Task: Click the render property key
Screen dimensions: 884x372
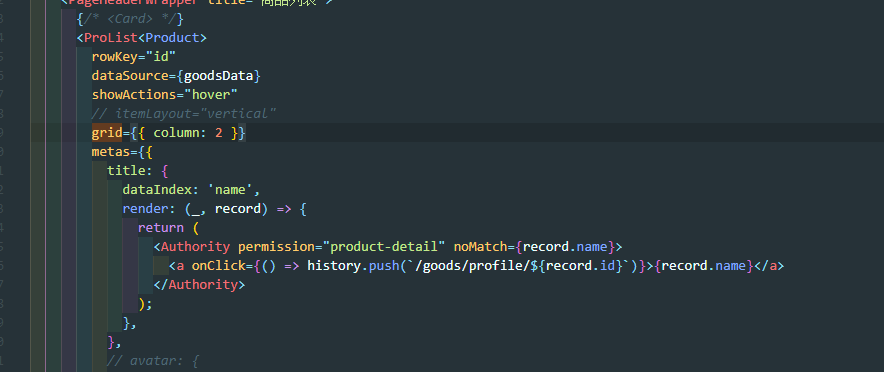Action: tap(145, 209)
